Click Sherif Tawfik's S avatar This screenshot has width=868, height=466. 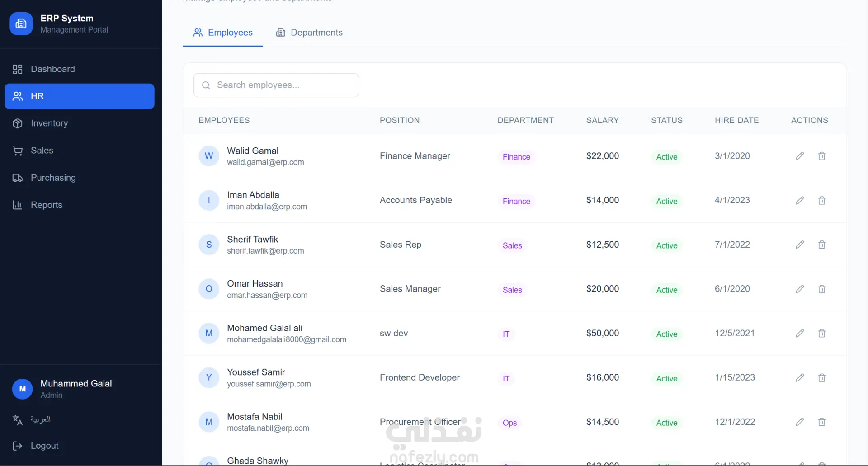[x=209, y=245]
